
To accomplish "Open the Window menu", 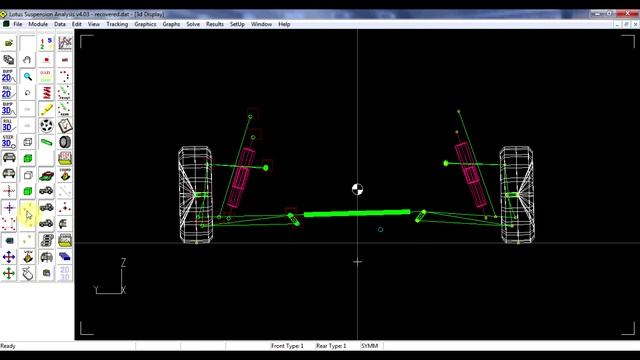I will pyautogui.click(x=261, y=24).
